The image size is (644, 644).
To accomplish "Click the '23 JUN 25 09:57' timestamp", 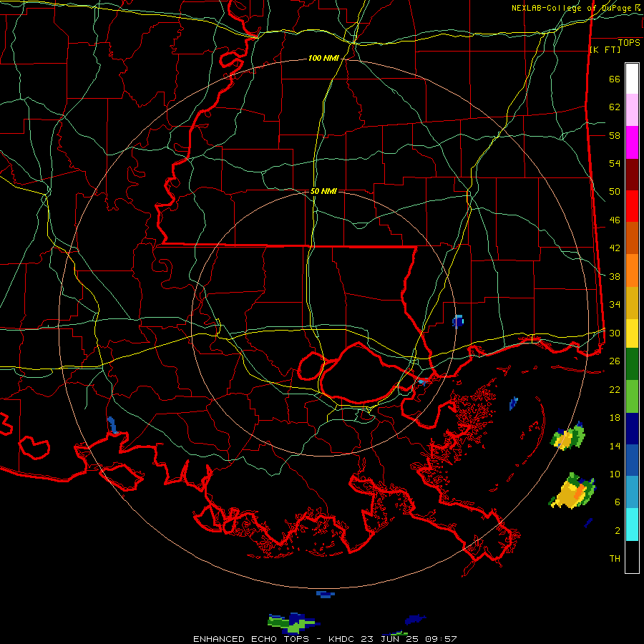I will 409,639.
